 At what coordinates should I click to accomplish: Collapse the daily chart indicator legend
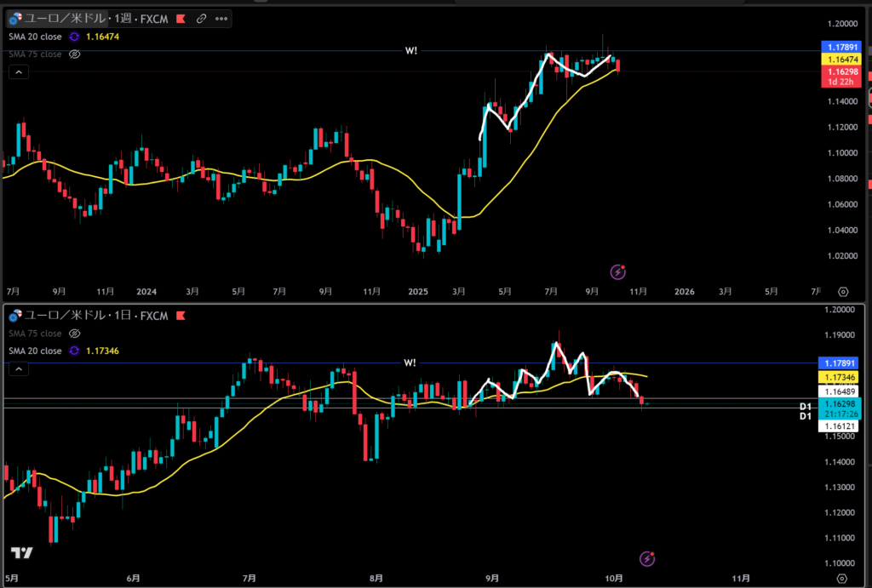point(17,368)
